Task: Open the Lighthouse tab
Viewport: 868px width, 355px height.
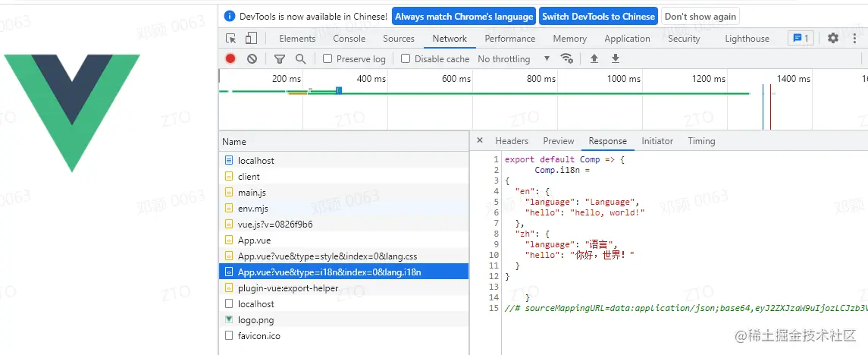Action: (x=747, y=39)
